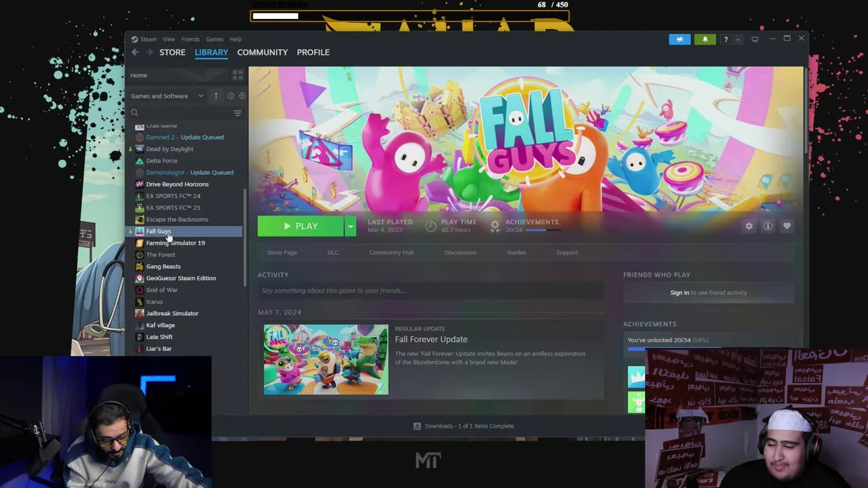Open the Steam menu
Viewport: 868px width, 488px height.
(149, 39)
